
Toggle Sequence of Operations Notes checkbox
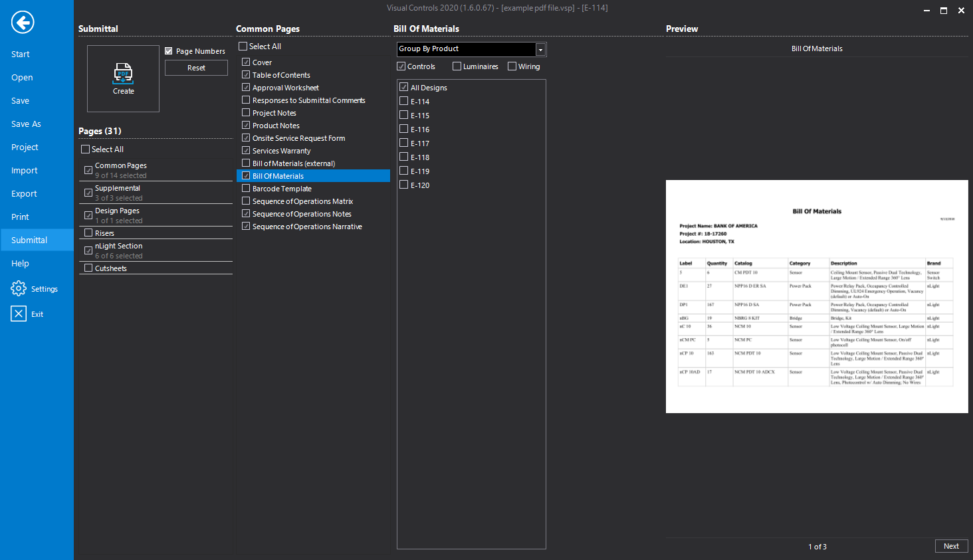(x=246, y=213)
